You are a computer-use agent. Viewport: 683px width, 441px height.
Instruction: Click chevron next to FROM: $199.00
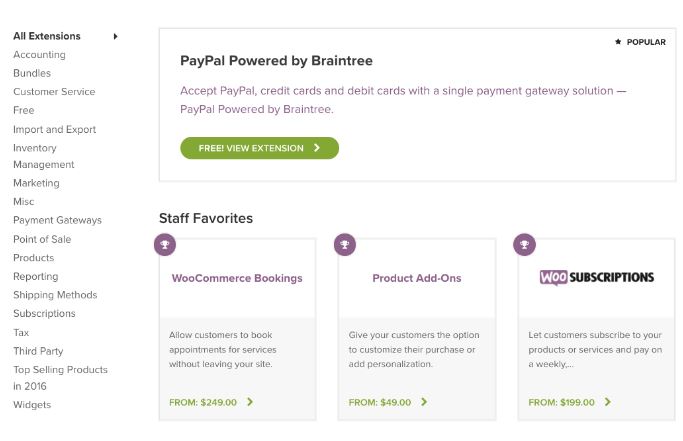[608, 402]
